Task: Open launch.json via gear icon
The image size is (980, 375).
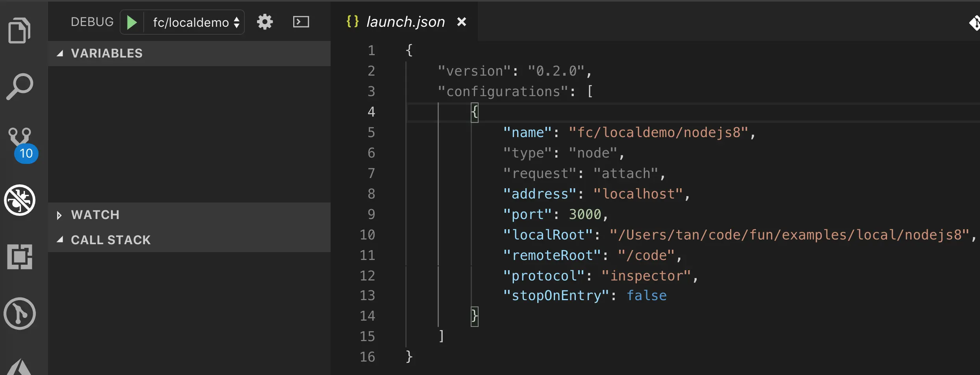Action: click(x=265, y=22)
